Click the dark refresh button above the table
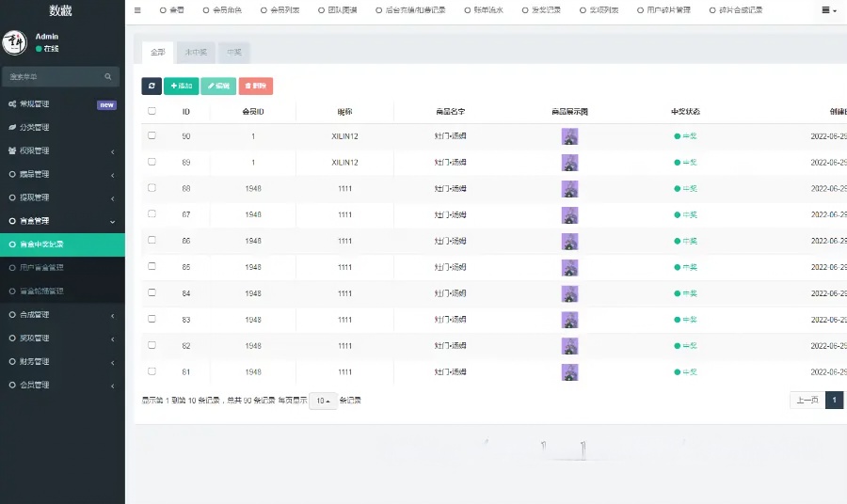This screenshot has height=504, width=847. [152, 87]
